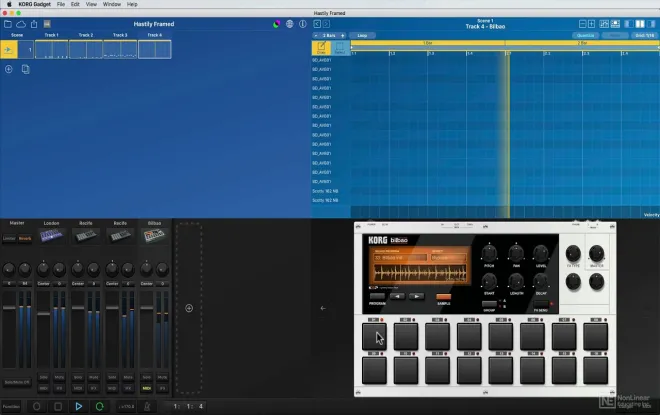Open the cloud sync icon

(x=21, y=24)
